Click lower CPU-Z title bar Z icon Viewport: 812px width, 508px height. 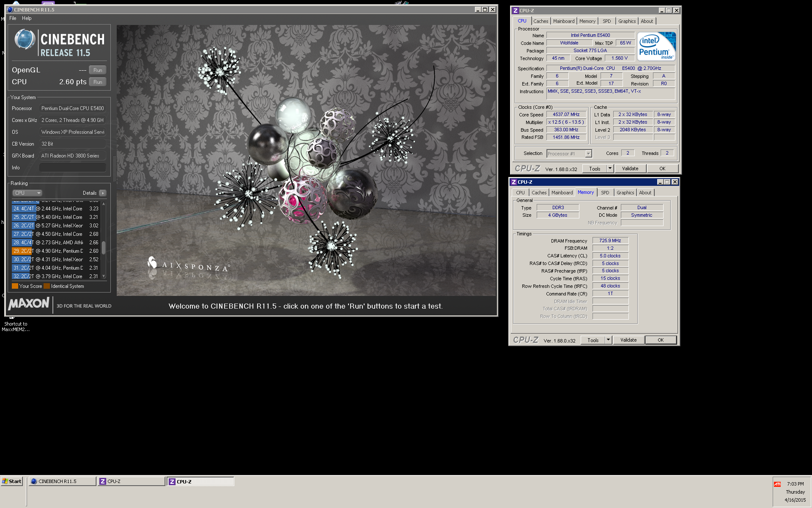pyautogui.click(x=514, y=182)
